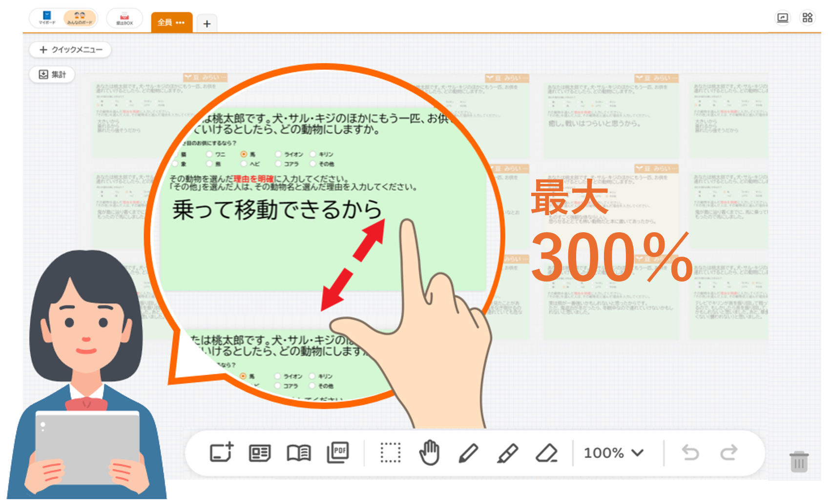The width and height of the screenshot is (831, 504).
Task: Click the trash bin icon
Action: click(799, 462)
